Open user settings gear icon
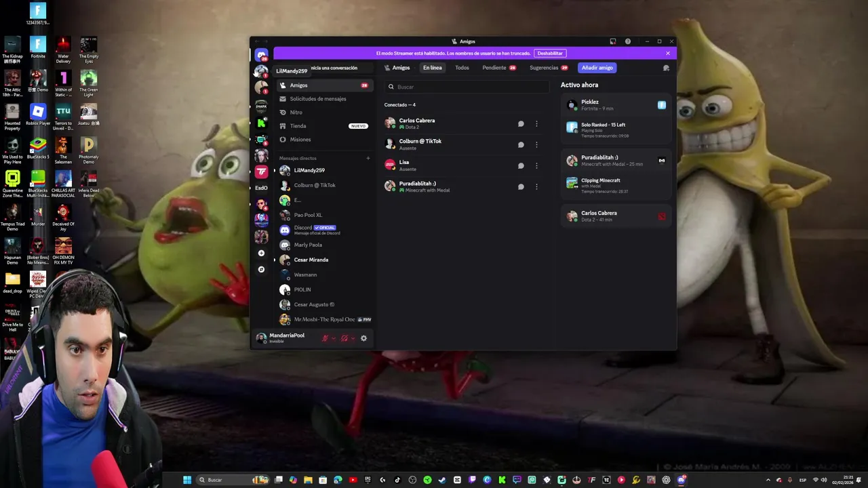Image resolution: width=868 pixels, height=488 pixels. pos(363,338)
